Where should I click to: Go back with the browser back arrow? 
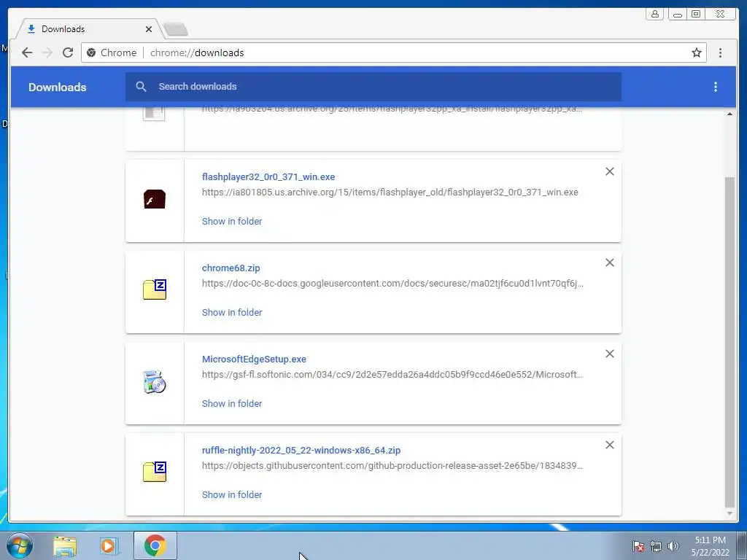pyautogui.click(x=27, y=52)
